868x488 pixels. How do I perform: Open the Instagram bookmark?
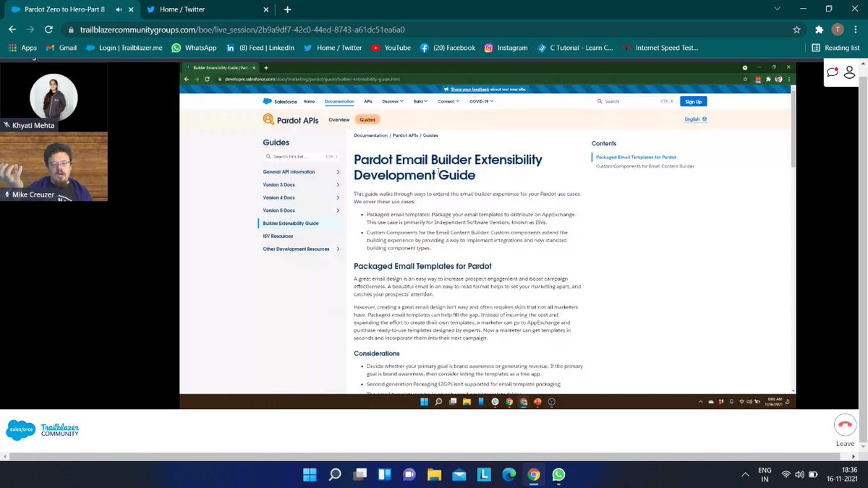click(x=506, y=48)
